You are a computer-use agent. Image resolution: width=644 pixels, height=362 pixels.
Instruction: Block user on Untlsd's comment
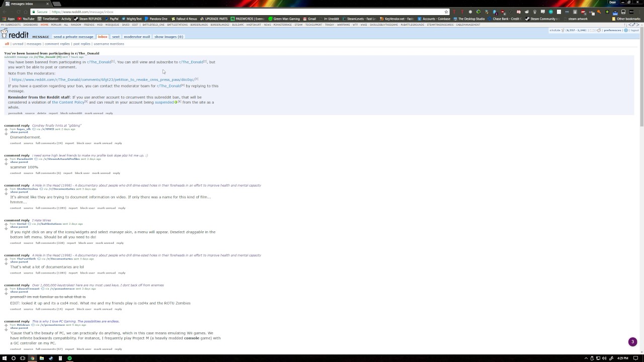pyautogui.click(x=86, y=243)
